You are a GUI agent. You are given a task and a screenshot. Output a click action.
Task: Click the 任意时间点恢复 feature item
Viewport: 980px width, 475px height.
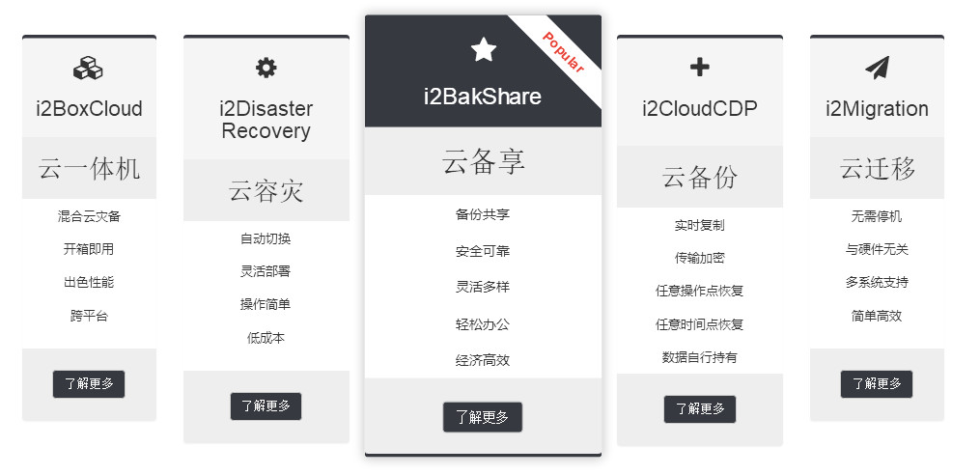pos(699,324)
